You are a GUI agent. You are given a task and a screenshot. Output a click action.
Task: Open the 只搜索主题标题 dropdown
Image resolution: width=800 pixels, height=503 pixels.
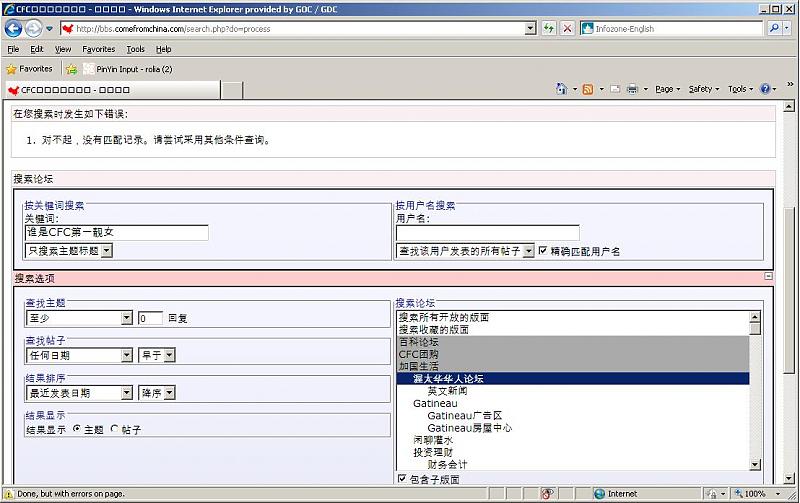pos(106,251)
